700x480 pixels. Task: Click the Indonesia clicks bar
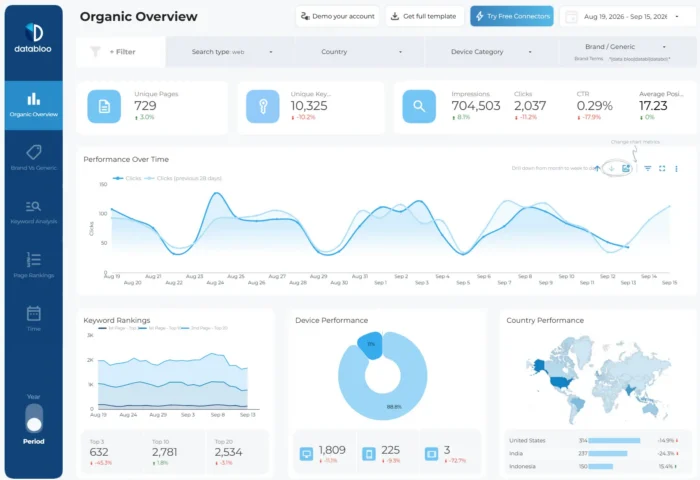pyautogui.click(x=600, y=467)
